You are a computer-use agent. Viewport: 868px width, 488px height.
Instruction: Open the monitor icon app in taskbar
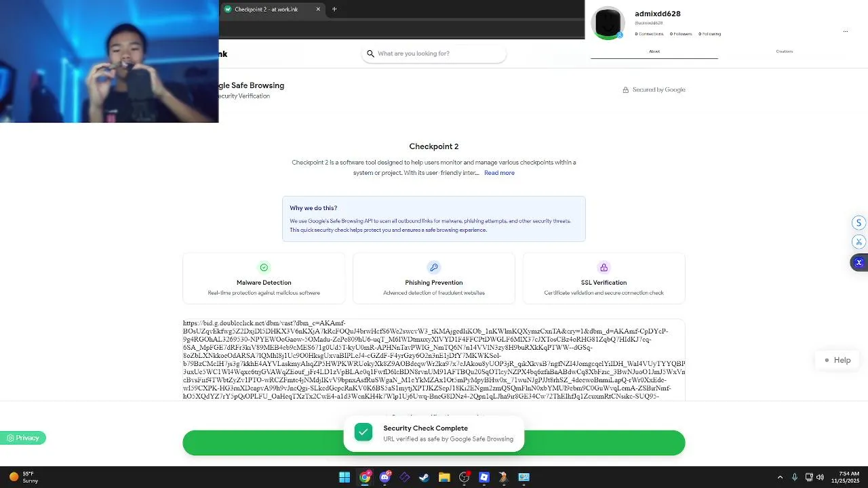point(524,477)
